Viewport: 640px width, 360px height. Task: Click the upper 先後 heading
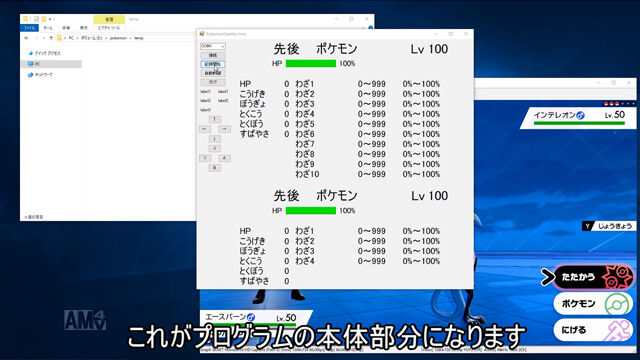tap(286, 49)
